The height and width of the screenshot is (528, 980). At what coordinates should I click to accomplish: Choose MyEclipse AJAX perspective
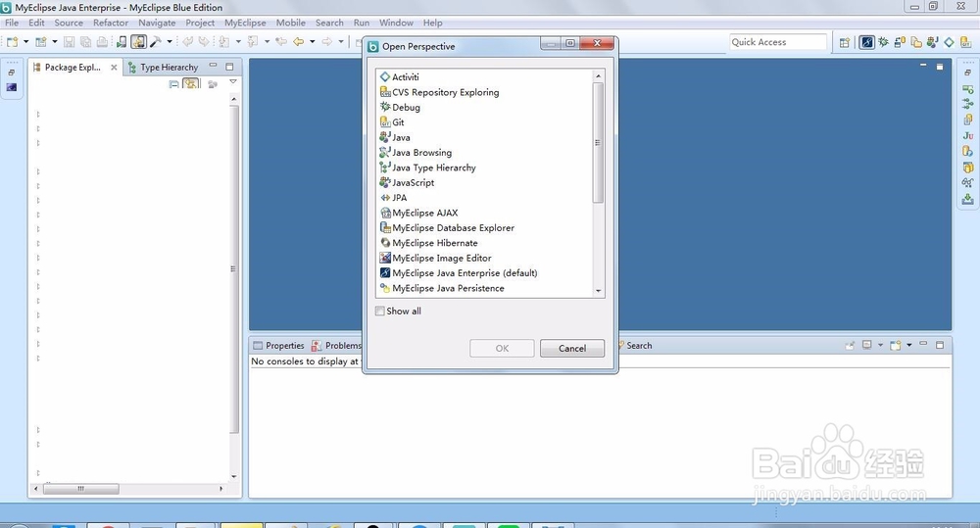[418, 213]
